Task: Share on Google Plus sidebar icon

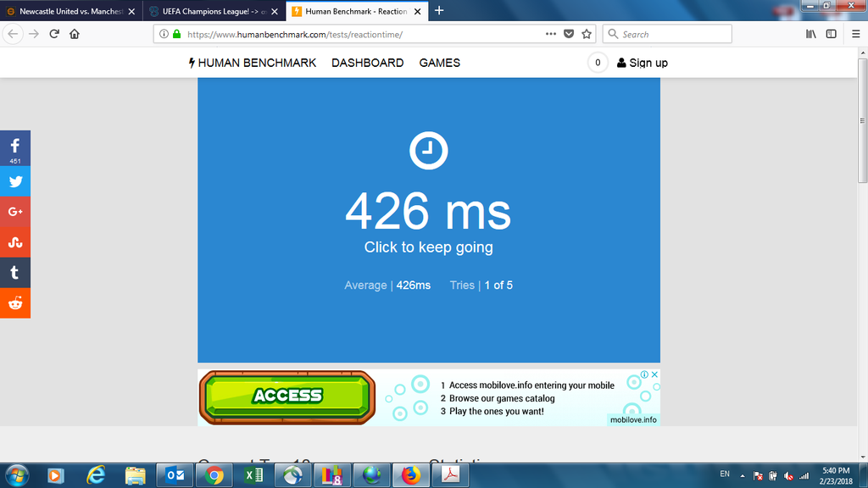Action: [15, 212]
